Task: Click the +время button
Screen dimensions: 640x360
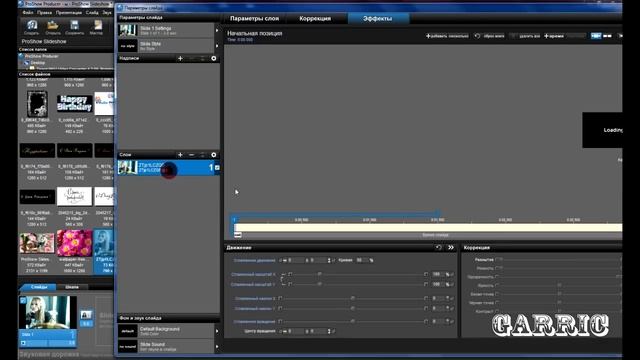Action: [554, 36]
